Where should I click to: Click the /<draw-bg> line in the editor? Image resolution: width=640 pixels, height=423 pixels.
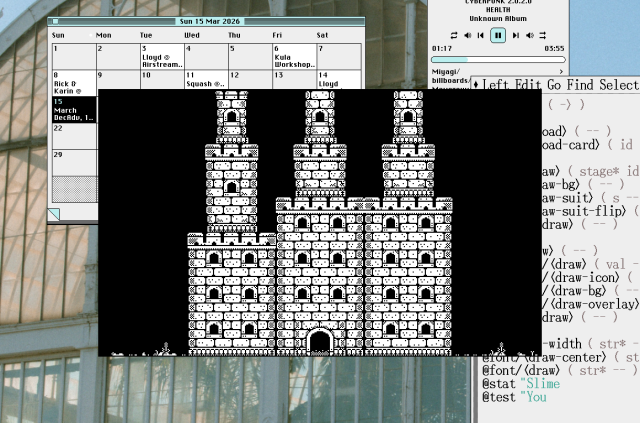[590, 291]
